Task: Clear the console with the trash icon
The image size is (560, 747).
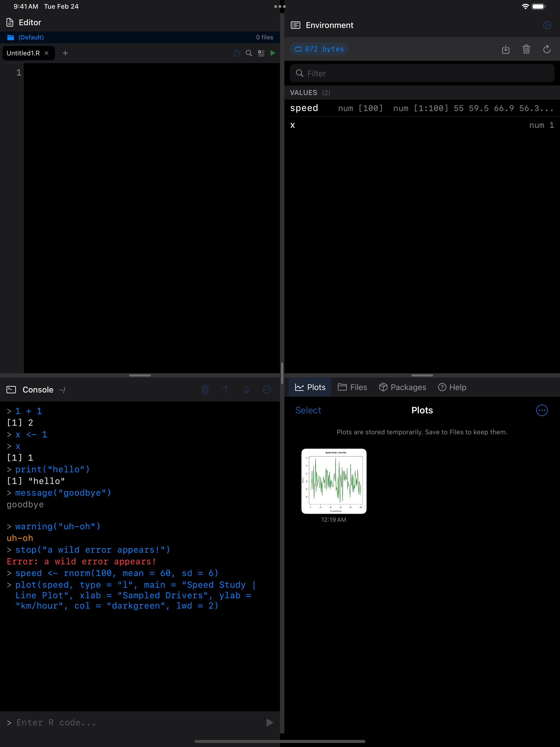Action: point(205,389)
